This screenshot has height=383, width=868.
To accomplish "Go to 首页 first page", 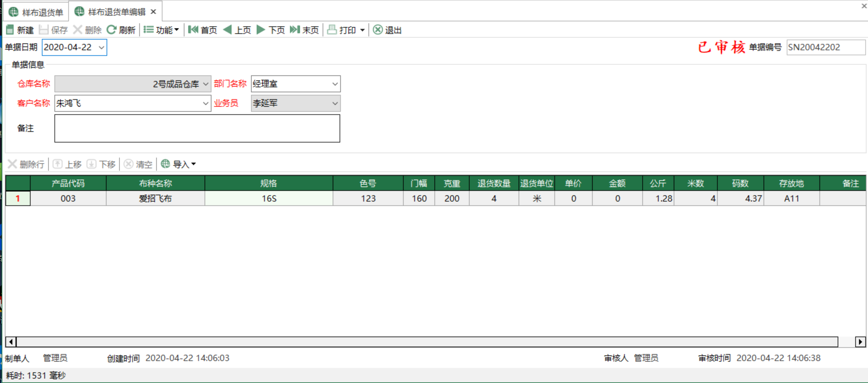I will pos(203,30).
